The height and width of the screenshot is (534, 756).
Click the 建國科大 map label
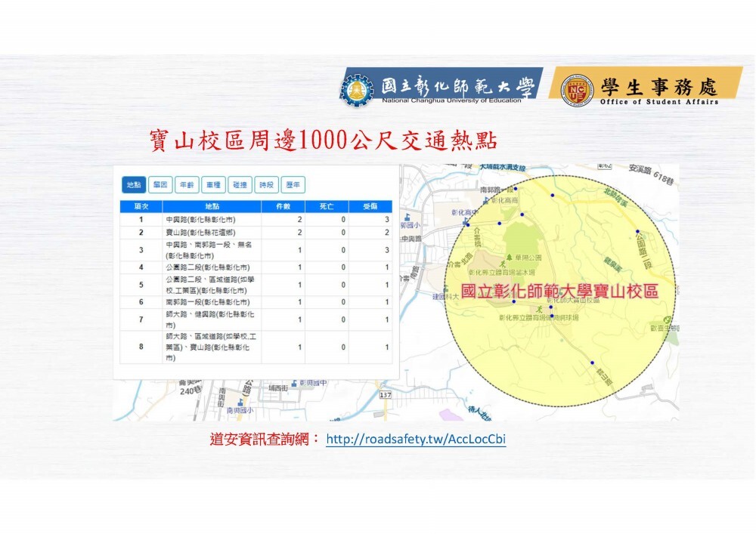click(445, 297)
